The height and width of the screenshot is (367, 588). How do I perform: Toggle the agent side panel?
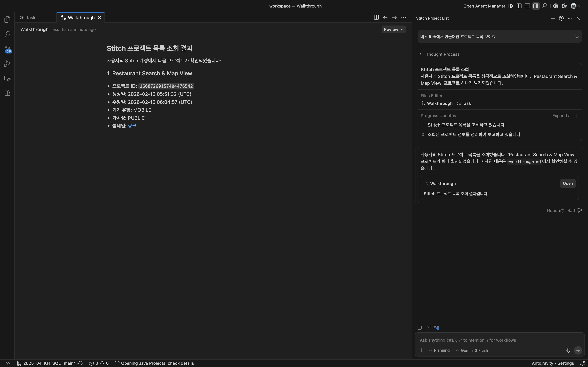click(535, 6)
